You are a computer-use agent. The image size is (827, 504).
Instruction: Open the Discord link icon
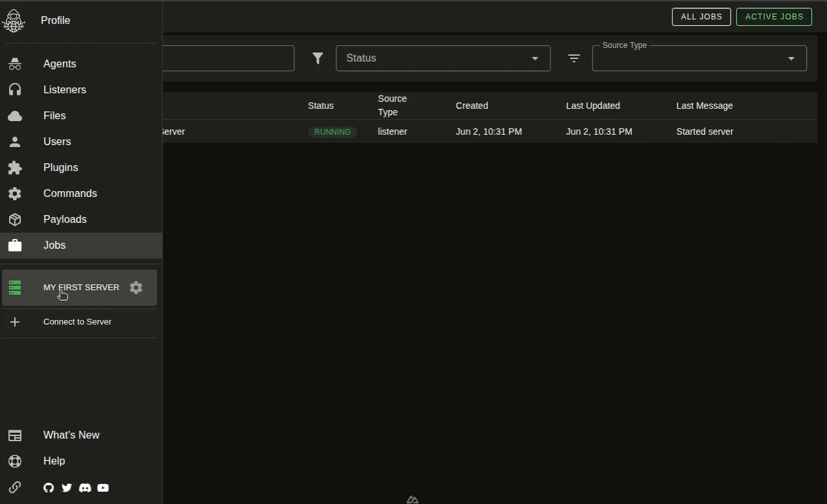pos(85,488)
